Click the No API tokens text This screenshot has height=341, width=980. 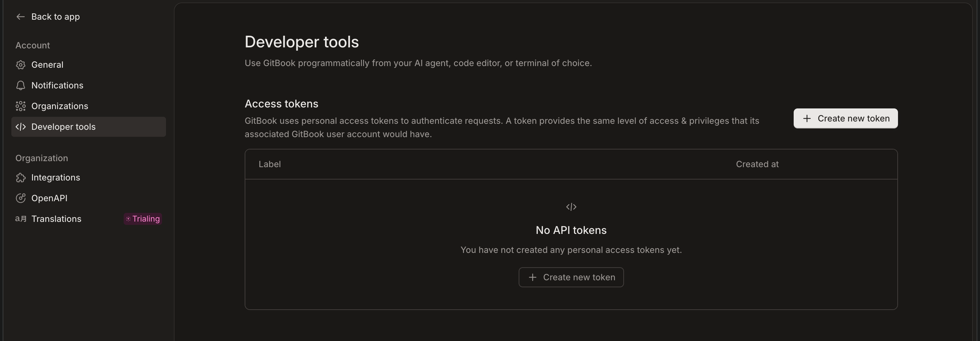coord(571,230)
